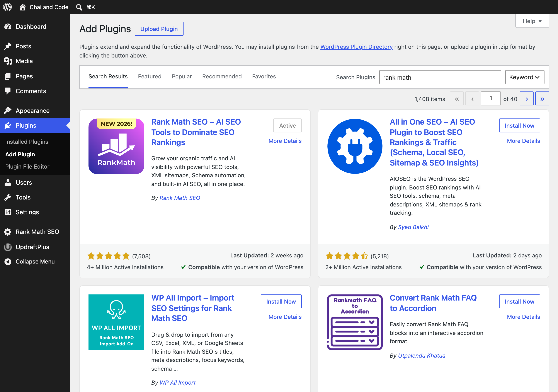The width and height of the screenshot is (558, 392).
Task: Open the Keyword search type dropdown
Action: coord(524,77)
